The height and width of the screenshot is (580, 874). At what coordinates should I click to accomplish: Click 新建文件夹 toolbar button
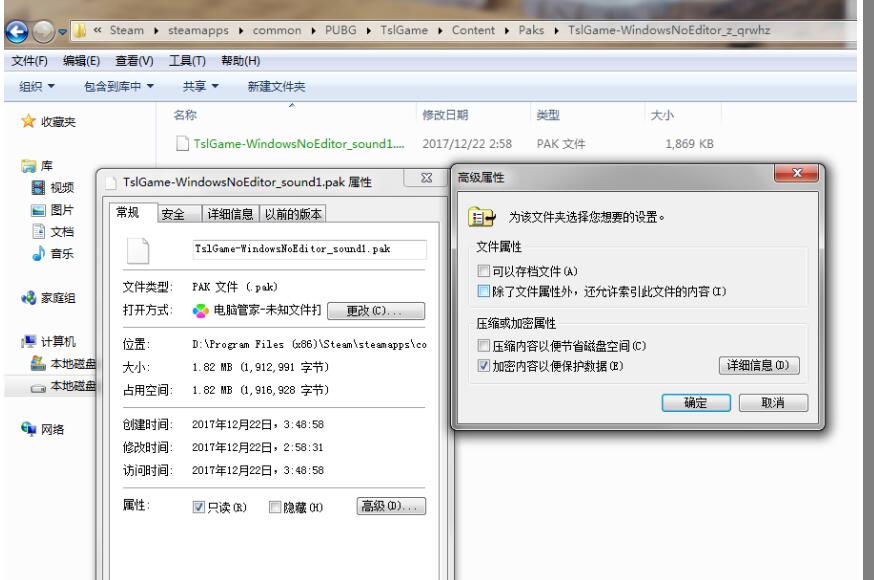(276, 86)
